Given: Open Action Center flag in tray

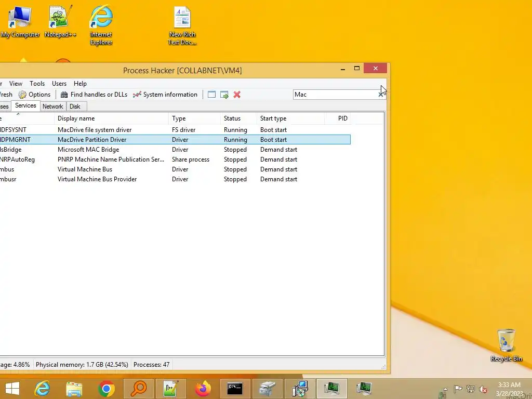Looking at the screenshot, I should point(458,389).
